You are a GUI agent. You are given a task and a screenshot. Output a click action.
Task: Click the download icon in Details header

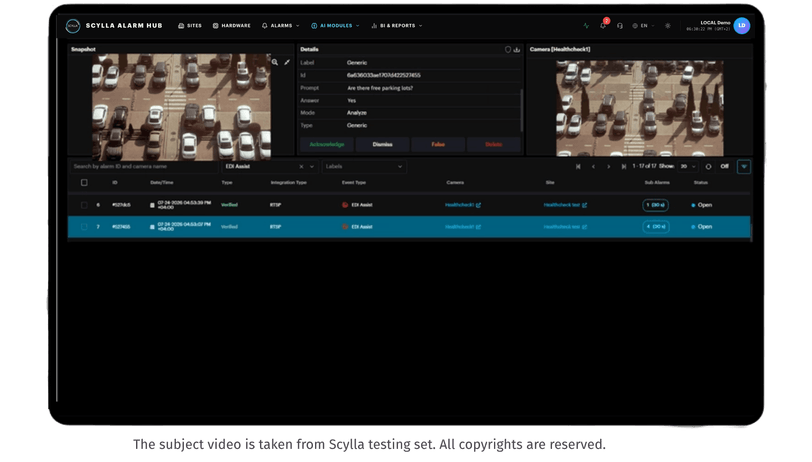tap(517, 50)
